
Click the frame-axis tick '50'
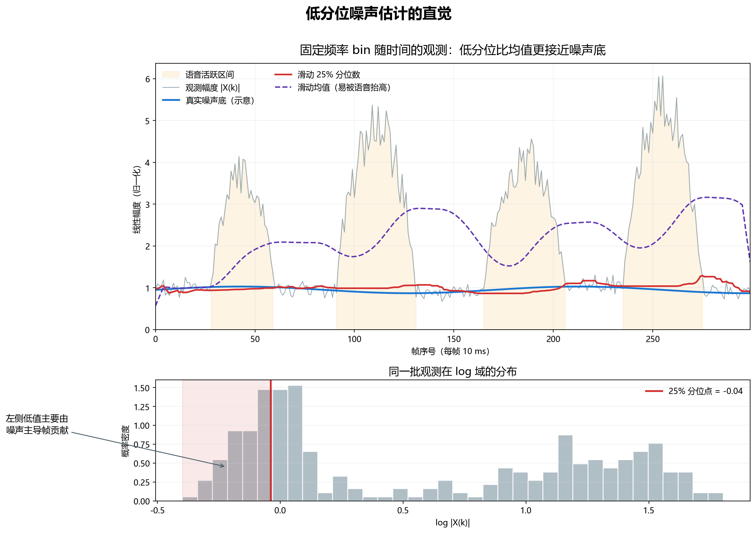point(255,339)
